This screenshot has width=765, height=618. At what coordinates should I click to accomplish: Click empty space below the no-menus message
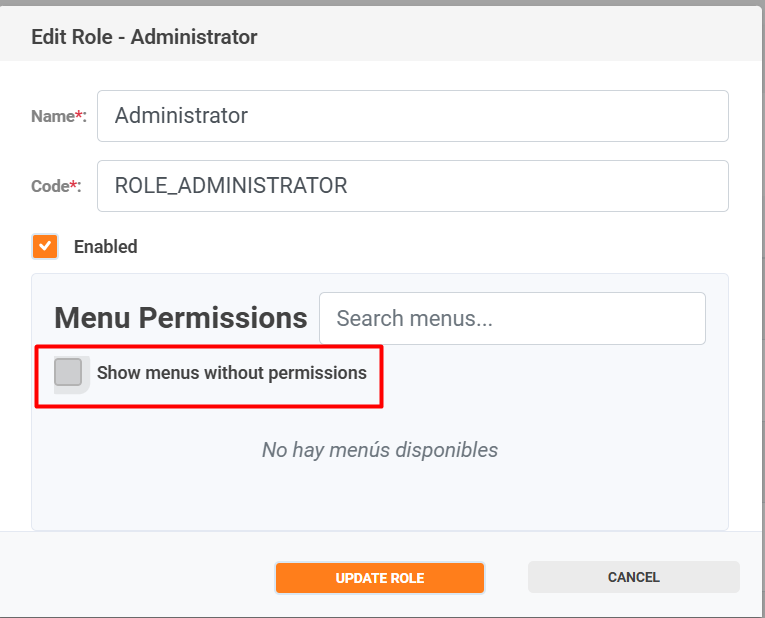coord(380,500)
